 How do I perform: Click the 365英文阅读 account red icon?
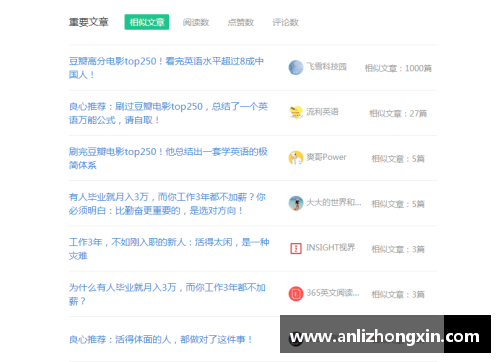[x=296, y=294]
